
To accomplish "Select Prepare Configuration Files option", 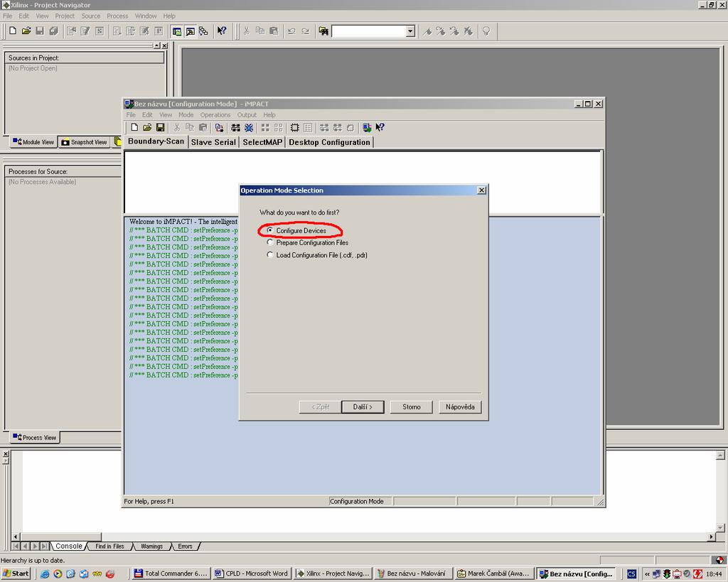I will 270,242.
